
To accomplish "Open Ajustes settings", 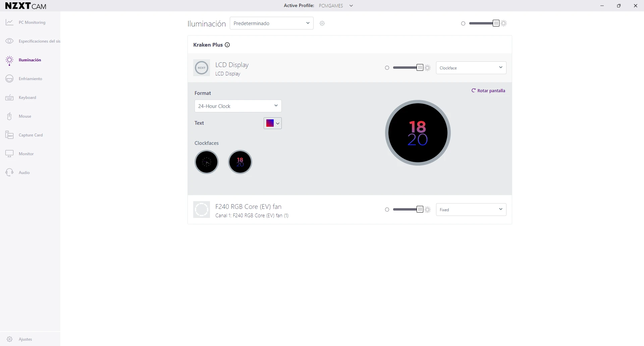I will [30, 339].
